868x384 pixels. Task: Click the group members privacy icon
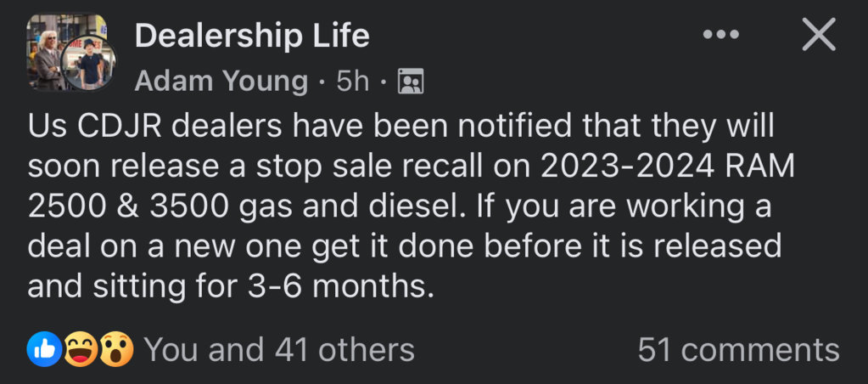pos(411,82)
